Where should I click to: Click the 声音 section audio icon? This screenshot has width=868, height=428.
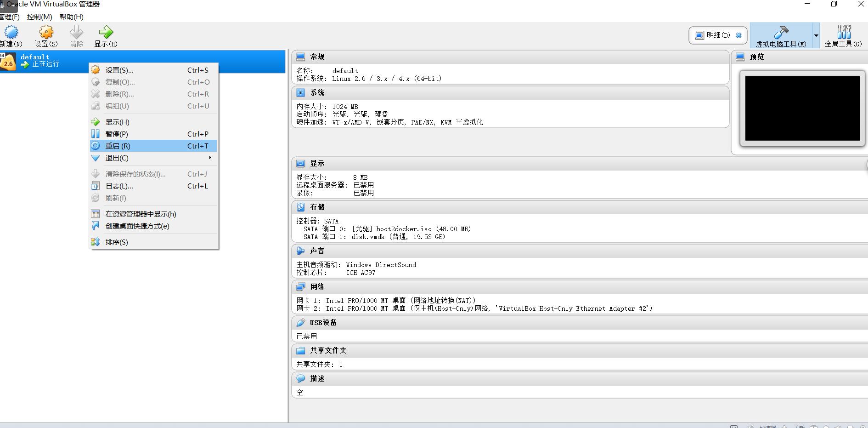click(302, 250)
